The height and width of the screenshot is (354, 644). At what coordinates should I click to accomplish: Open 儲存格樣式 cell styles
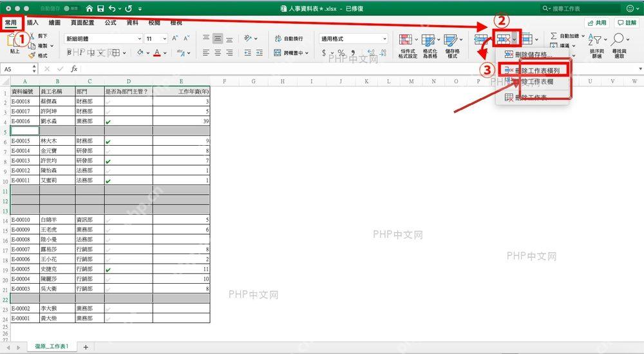[453, 46]
